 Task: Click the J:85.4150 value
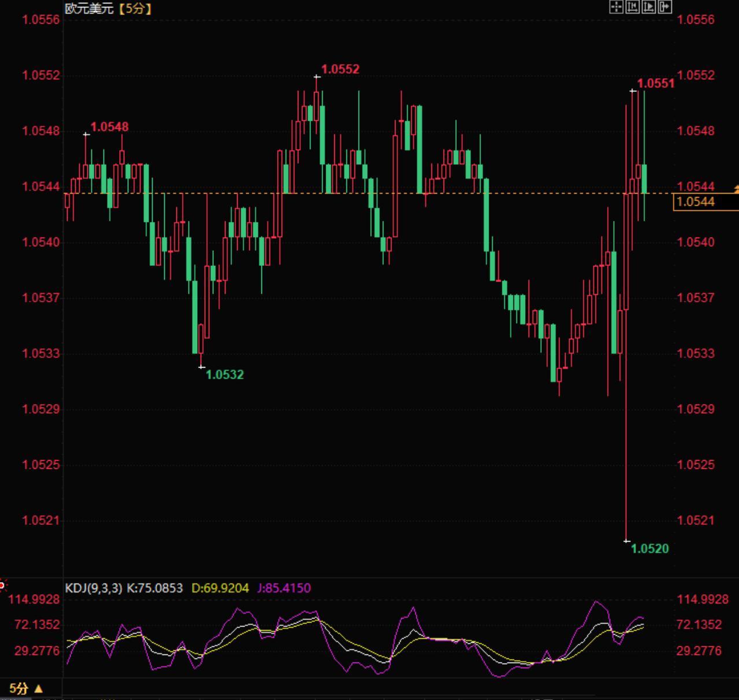coord(284,588)
